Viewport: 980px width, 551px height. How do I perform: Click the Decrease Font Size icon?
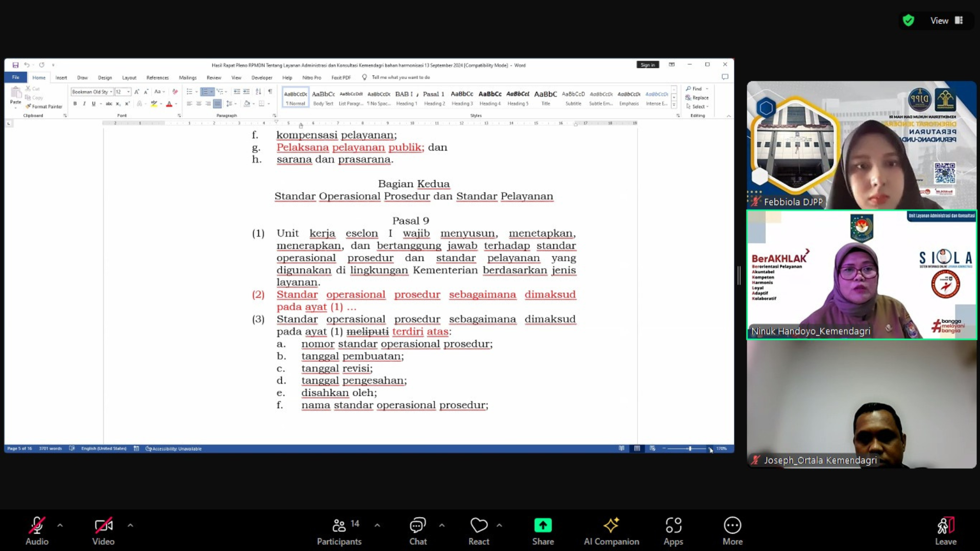point(146,92)
